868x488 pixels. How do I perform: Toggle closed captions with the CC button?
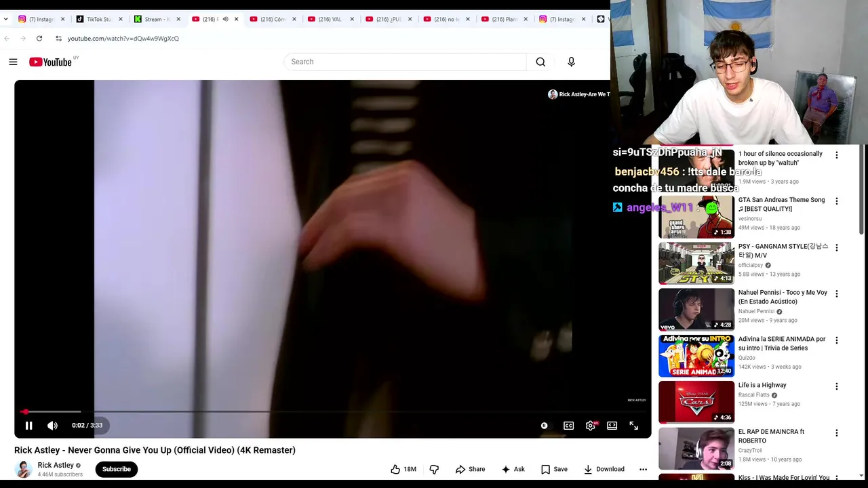click(x=568, y=426)
